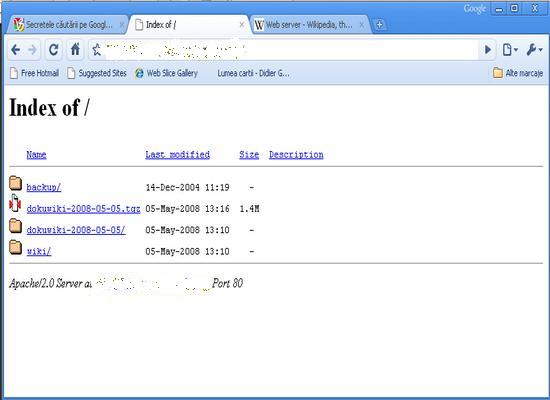Image resolution: width=550 pixels, height=400 pixels.
Task: Click folder icon beside wiki/
Action: [15, 247]
